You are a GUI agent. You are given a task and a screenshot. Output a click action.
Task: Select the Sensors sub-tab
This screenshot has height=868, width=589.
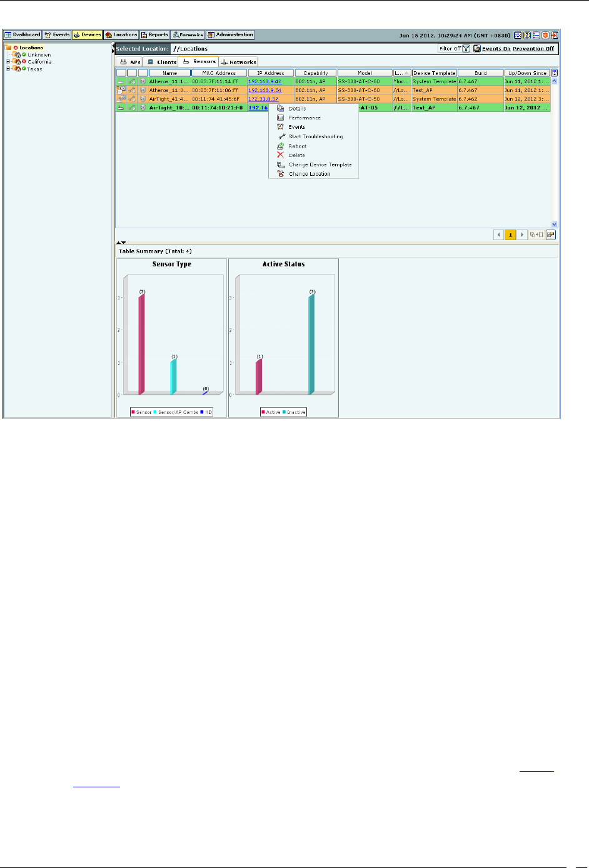click(199, 61)
